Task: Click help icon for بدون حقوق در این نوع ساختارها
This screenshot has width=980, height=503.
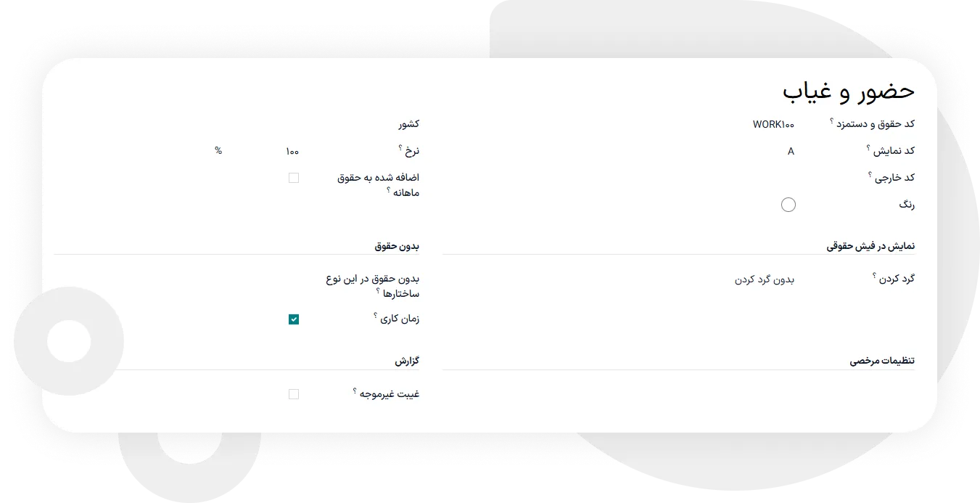Action: 378,291
